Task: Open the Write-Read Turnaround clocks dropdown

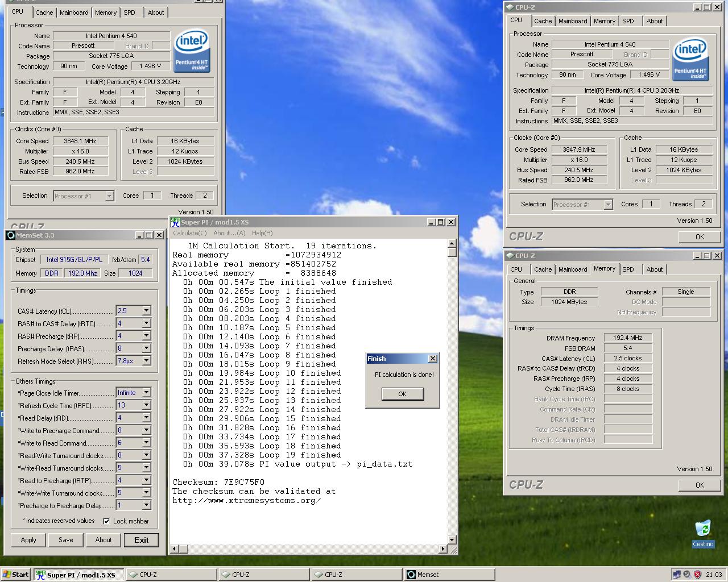Action: point(146,468)
